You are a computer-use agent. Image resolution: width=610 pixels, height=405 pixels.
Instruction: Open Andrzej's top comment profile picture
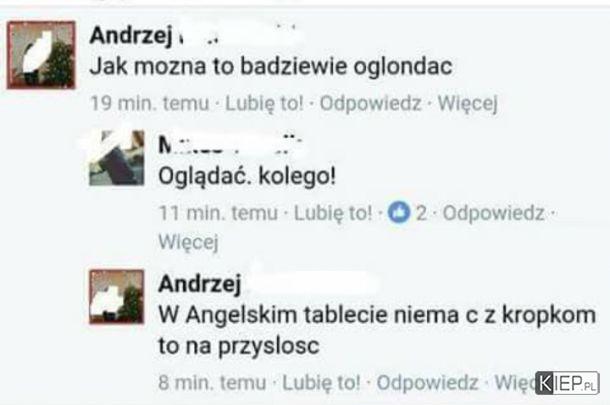[x=41, y=55]
